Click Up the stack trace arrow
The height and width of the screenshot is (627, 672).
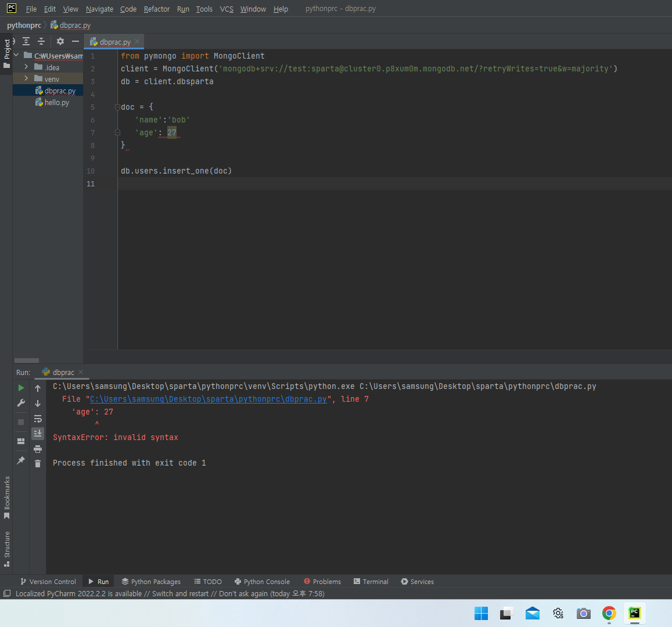(x=38, y=388)
